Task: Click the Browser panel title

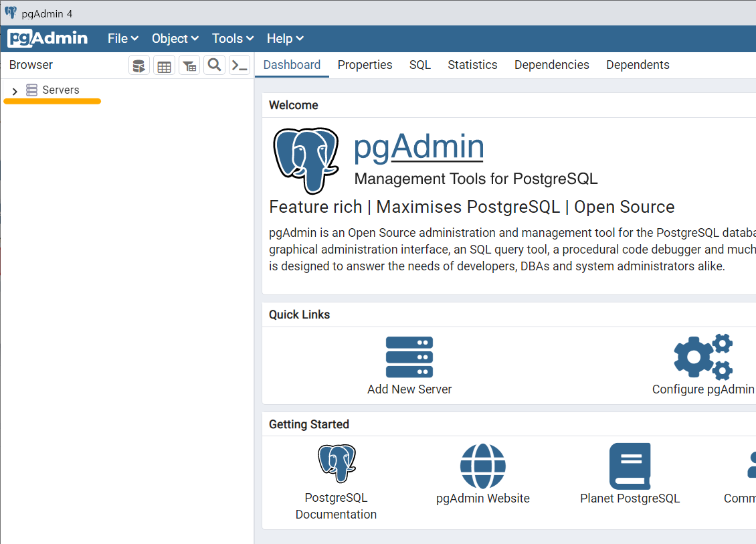Action: coord(31,65)
